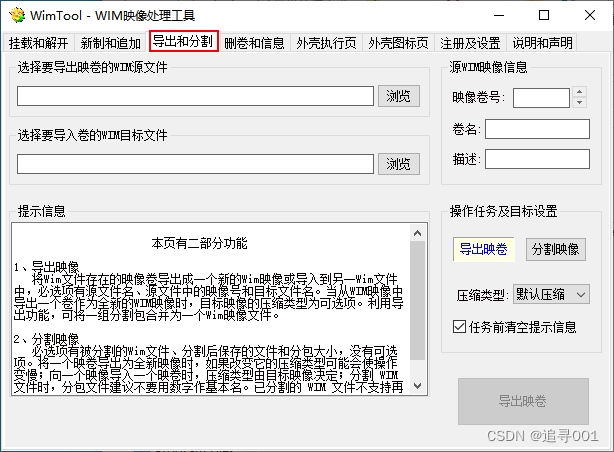Viewport: 614px width, 452px height.
Task: Click the text 1、导出映像
Action: coord(47,267)
